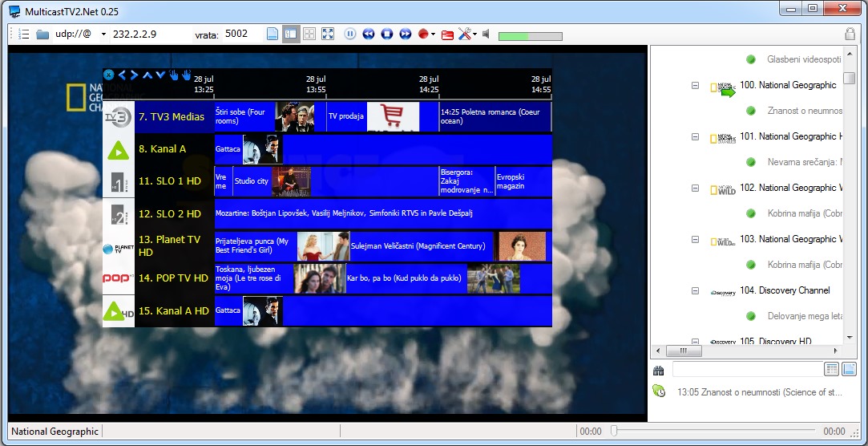Screen dimensions: 868x446
Task: Select 14. POP TV HD channel in EPG
Action: click(173, 278)
